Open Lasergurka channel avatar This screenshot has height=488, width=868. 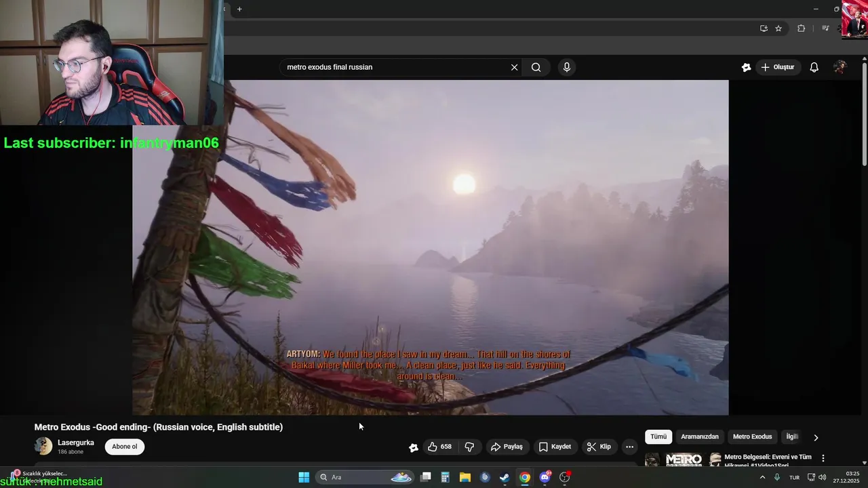point(43,446)
